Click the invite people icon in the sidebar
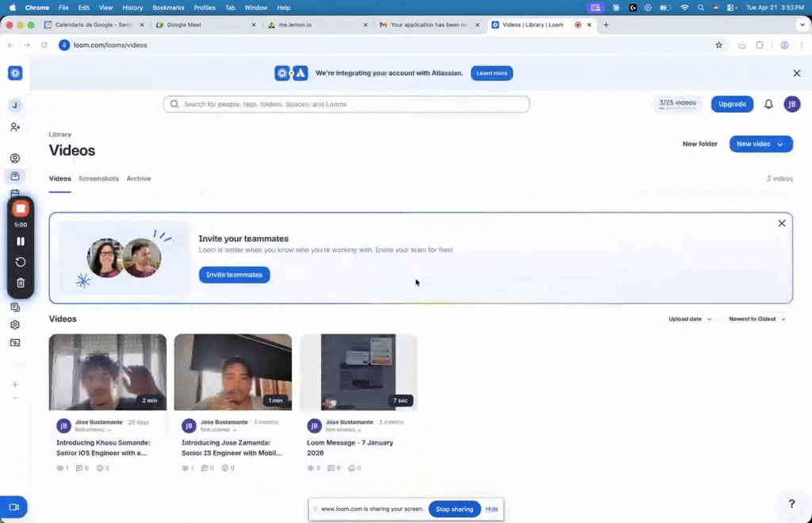Screen dimensions: 812x523 15,127
